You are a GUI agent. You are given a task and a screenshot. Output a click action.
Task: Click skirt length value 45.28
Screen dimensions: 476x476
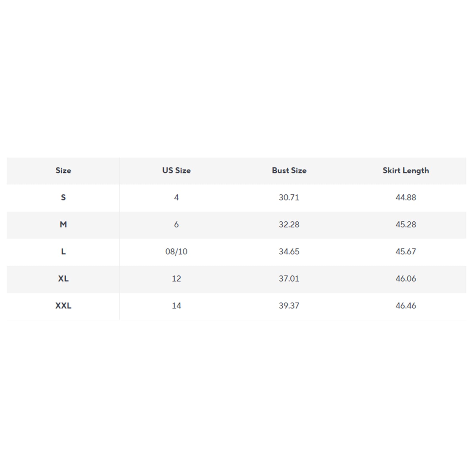point(406,225)
